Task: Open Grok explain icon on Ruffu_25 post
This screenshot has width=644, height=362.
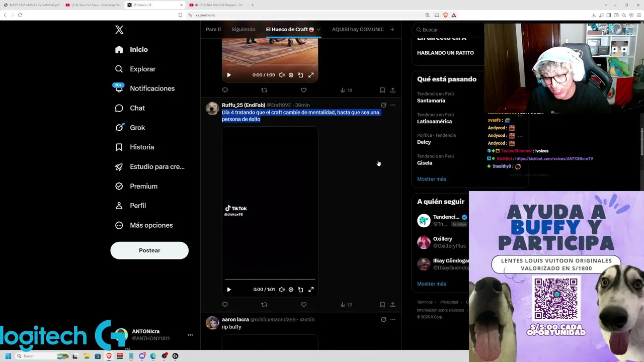Action: tap(383, 105)
